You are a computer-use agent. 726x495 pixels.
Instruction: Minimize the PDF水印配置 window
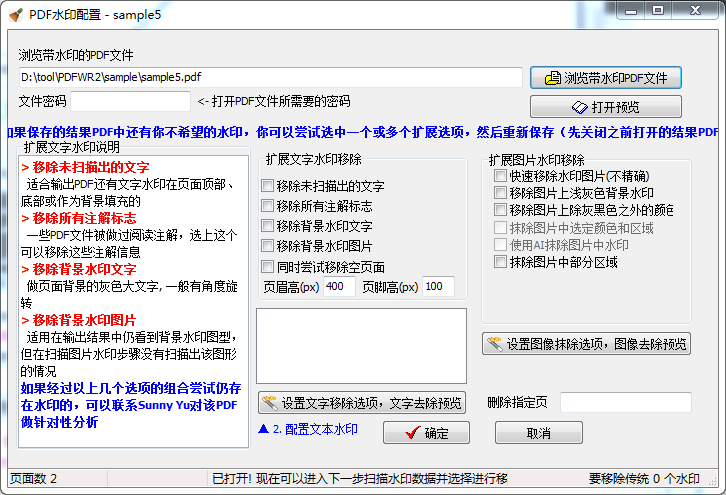coord(631,10)
